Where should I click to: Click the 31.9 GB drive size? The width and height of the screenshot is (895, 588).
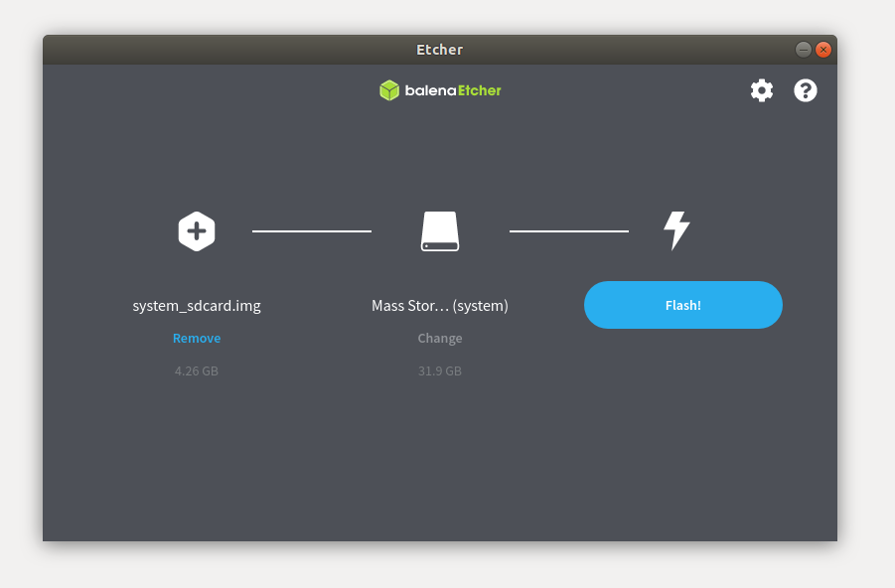point(439,371)
